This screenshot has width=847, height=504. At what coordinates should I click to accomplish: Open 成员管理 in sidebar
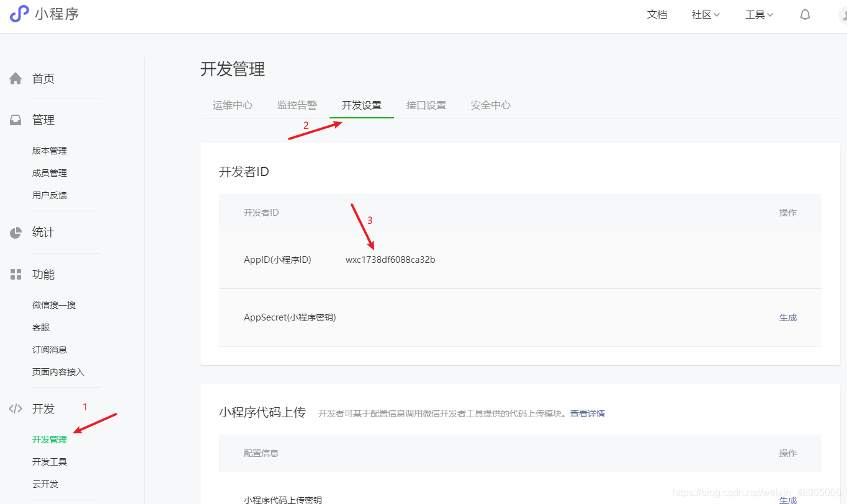click(x=50, y=173)
